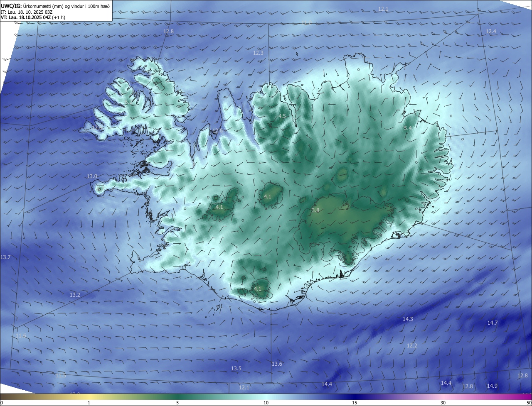Click the 14.3 value label

pyautogui.click(x=408, y=319)
